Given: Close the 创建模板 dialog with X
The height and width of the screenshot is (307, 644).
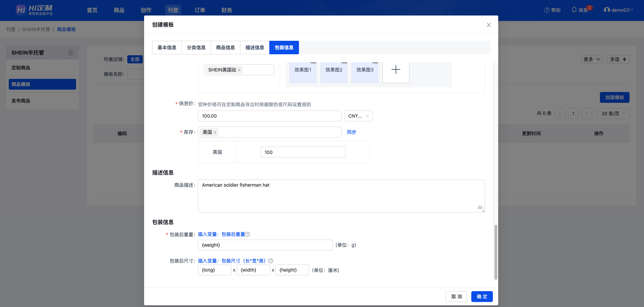Looking at the screenshot, I should click(x=488, y=25).
